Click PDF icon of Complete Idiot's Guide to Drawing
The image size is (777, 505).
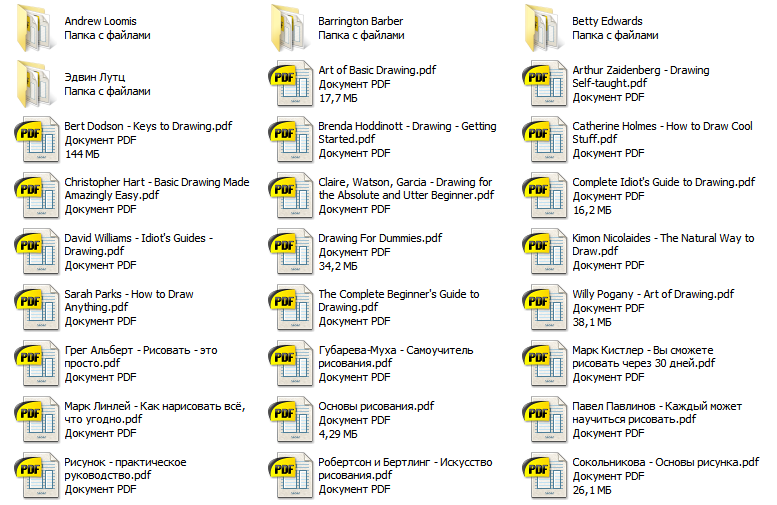pyautogui.click(x=546, y=195)
